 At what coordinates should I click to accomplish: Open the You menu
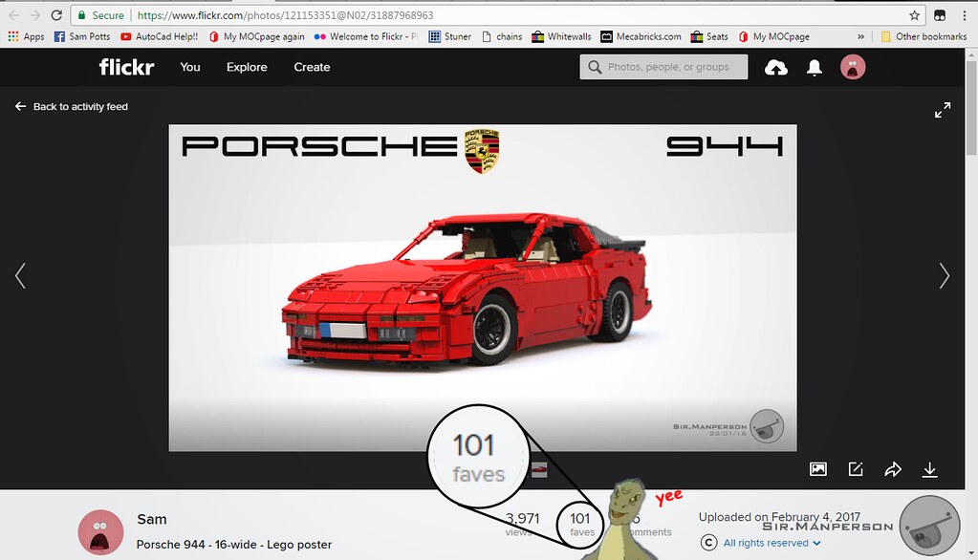click(190, 67)
